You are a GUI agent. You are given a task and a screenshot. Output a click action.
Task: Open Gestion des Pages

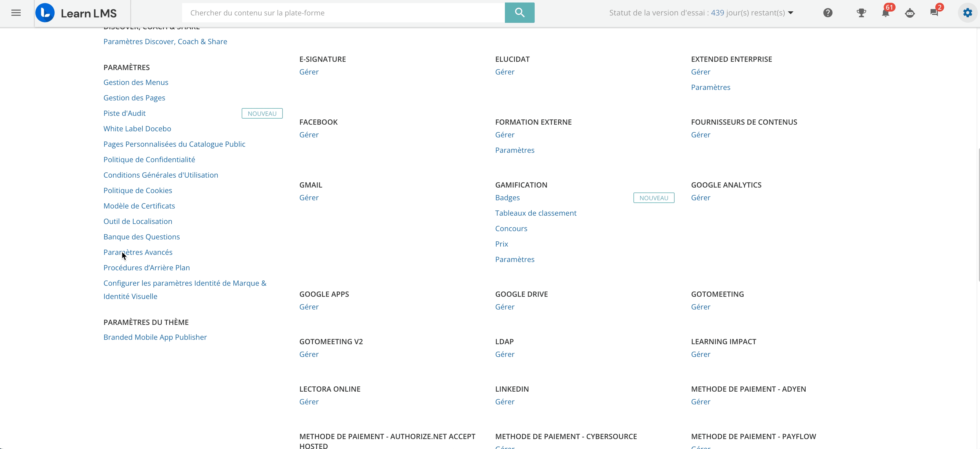point(134,98)
